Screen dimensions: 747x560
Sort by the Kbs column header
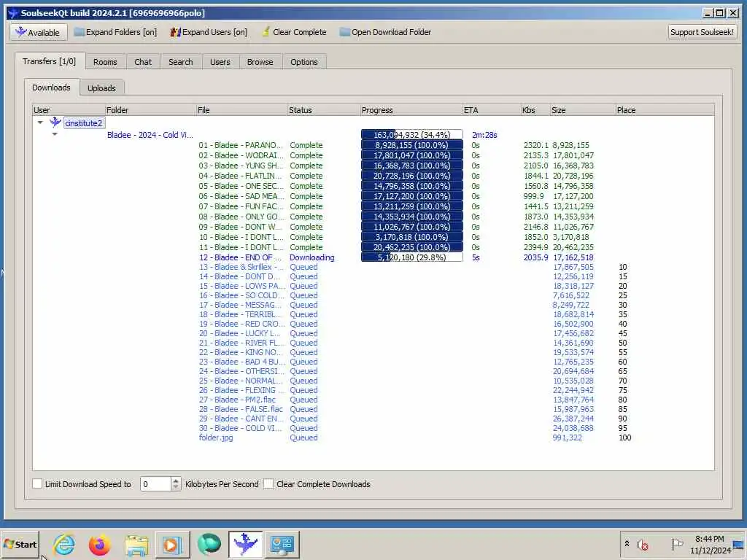(535, 110)
